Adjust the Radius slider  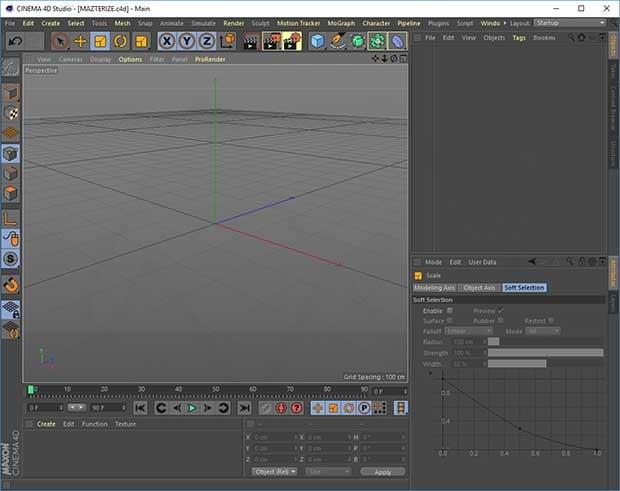tap(546, 342)
